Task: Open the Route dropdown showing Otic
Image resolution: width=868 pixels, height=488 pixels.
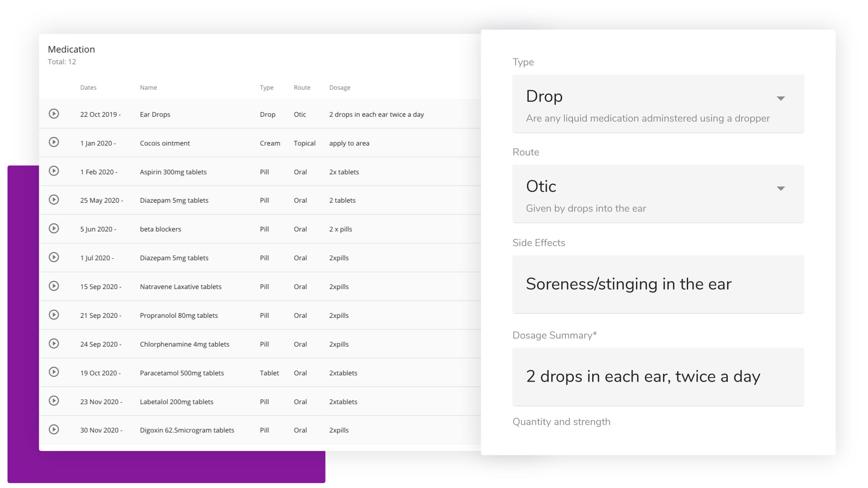Action: point(658,194)
